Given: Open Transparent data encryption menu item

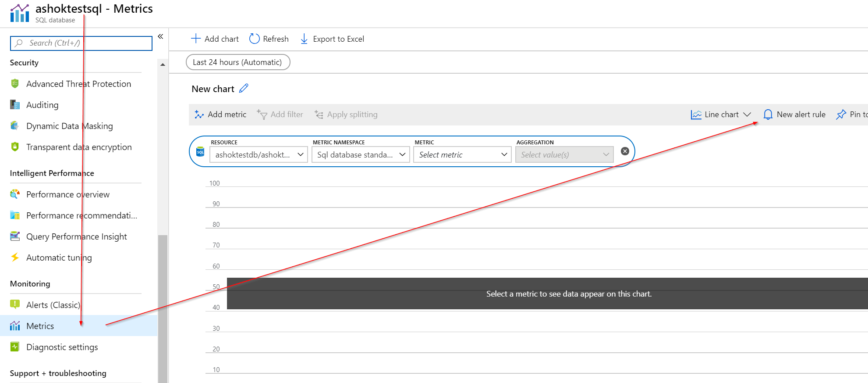Looking at the screenshot, I should pos(78,147).
